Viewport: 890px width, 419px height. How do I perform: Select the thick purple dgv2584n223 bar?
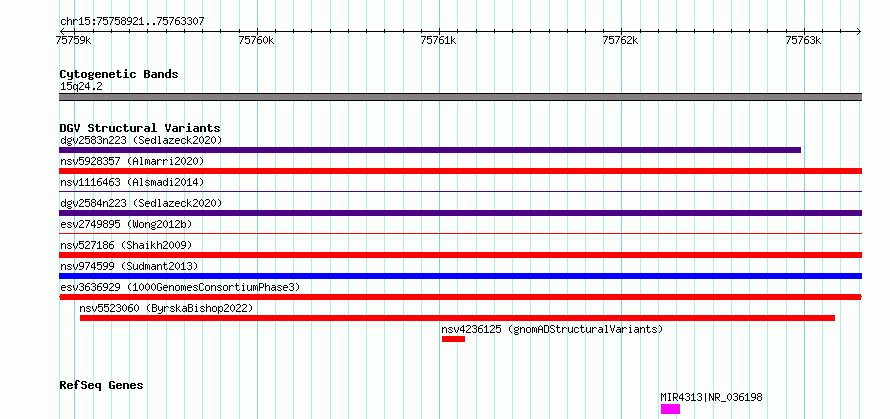(x=460, y=213)
